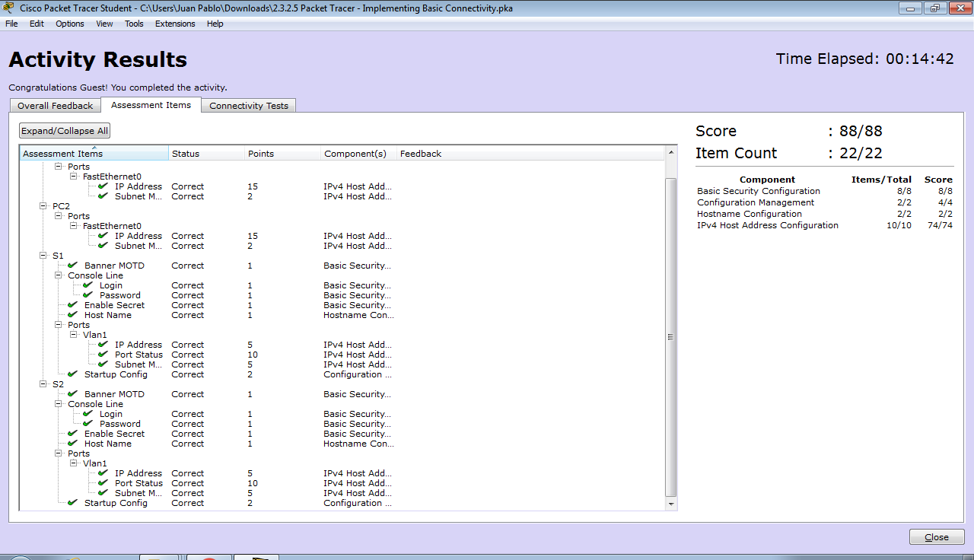Open the Options menu
974x560 pixels.
[69, 24]
